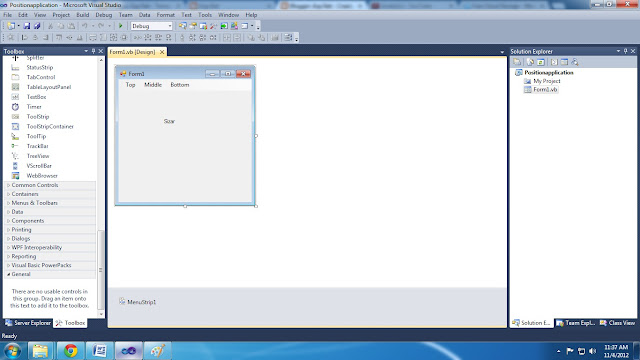Select the ToolStripContainer control in Toolbox
This screenshot has height=360, width=640.
[50, 127]
